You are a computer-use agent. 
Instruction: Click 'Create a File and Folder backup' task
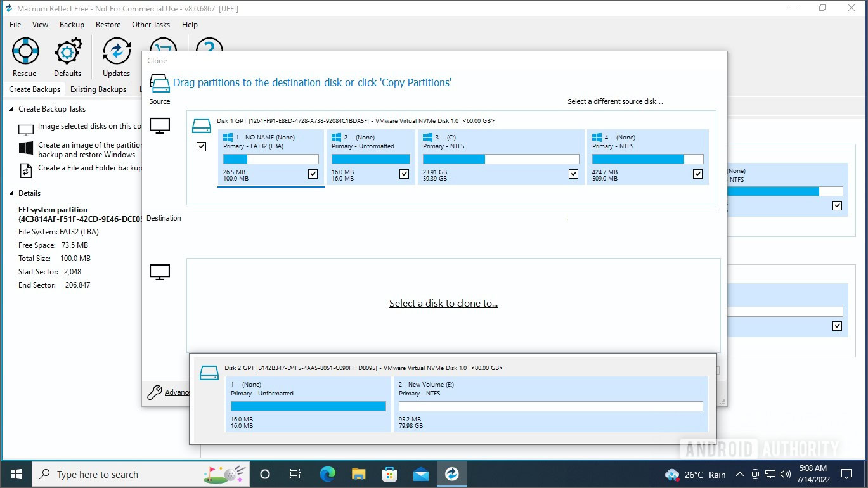click(89, 168)
